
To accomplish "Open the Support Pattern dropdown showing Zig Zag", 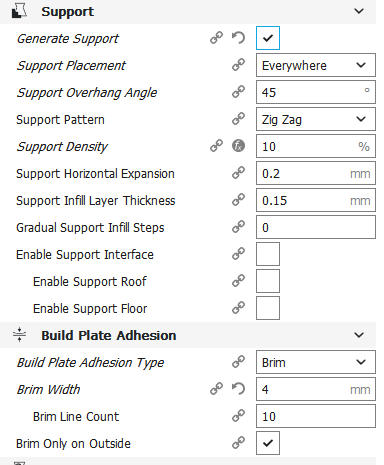I will (316, 119).
